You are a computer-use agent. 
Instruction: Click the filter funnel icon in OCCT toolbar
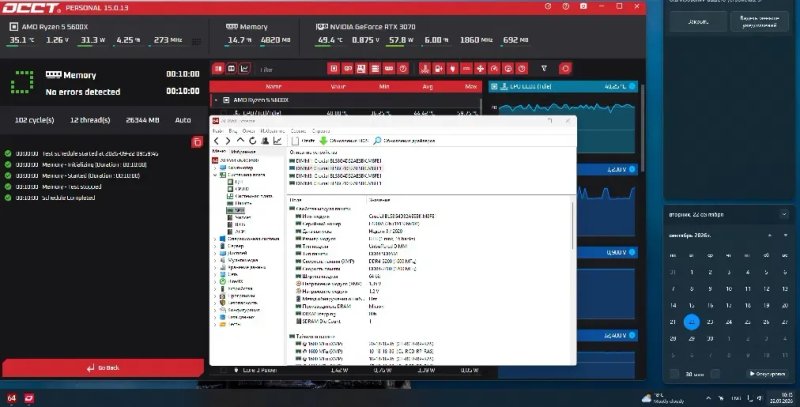click(544, 68)
